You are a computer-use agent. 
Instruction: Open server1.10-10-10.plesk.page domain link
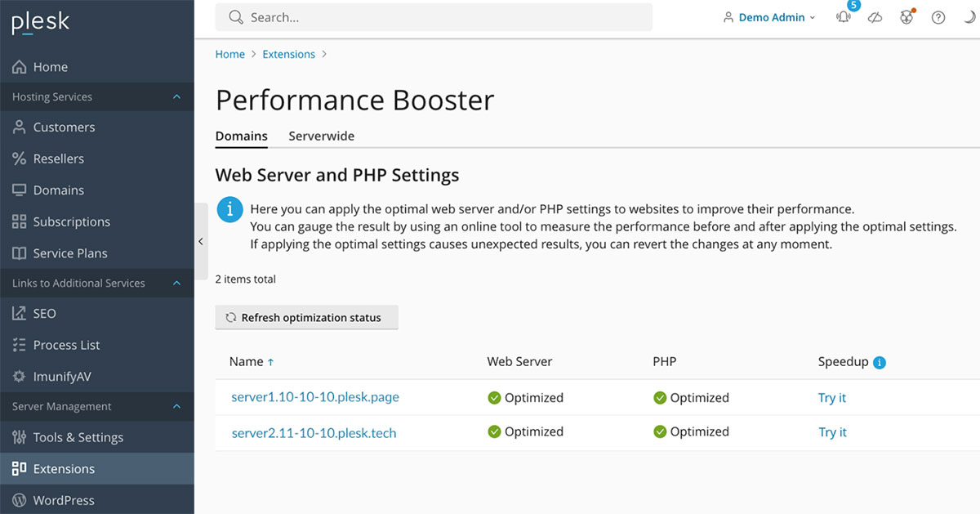pyautogui.click(x=315, y=397)
